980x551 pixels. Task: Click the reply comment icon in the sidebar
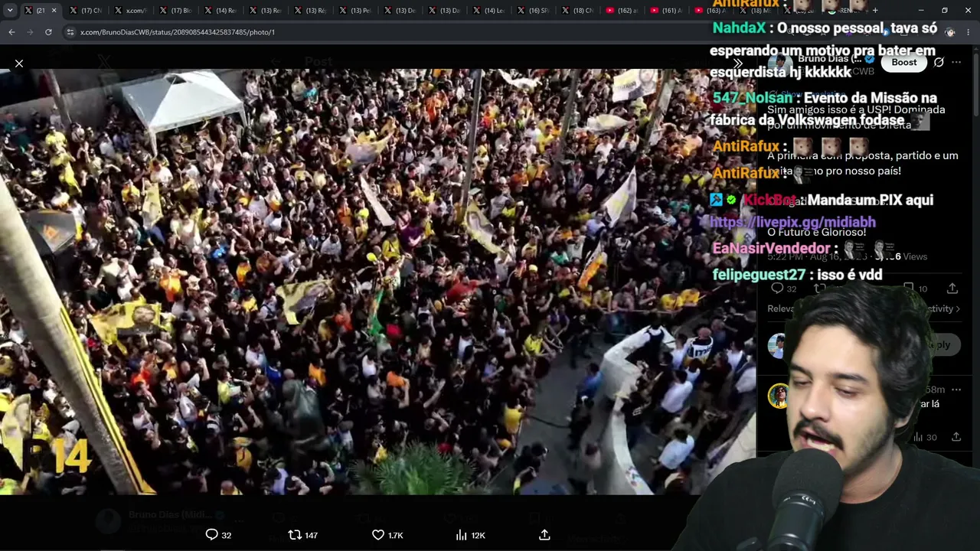[x=777, y=289]
